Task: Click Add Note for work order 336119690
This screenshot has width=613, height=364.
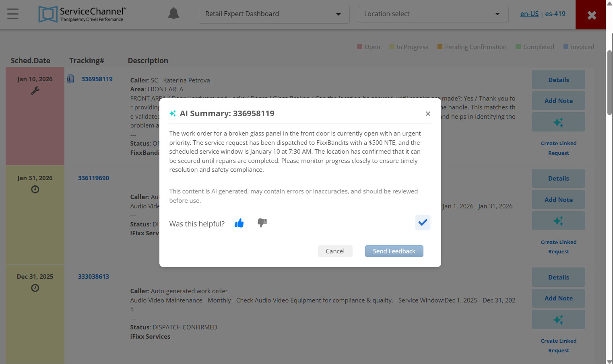Action: pyautogui.click(x=558, y=200)
